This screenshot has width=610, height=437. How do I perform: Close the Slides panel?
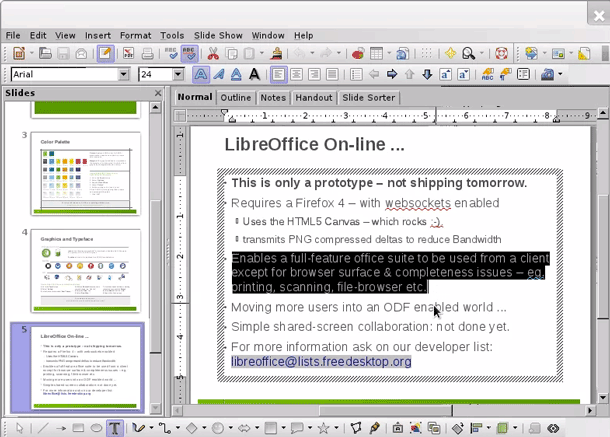pyautogui.click(x=158, y=93)
